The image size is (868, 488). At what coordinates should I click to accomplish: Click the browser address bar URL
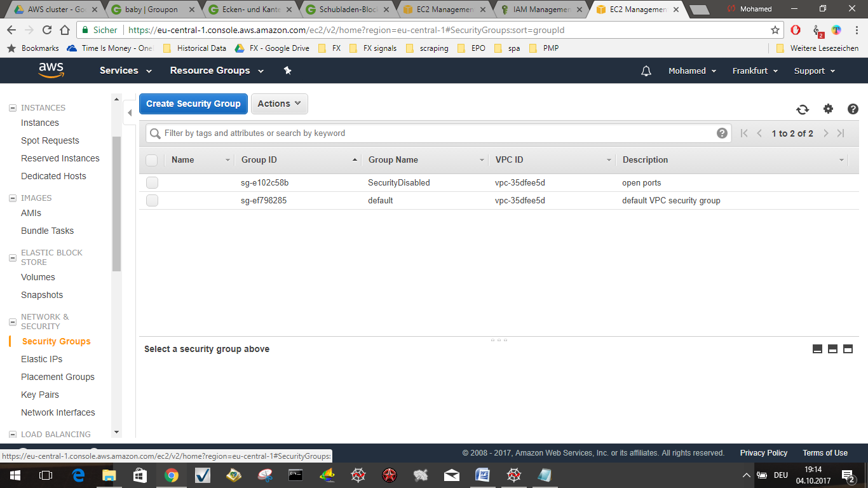tap(346, 30)
